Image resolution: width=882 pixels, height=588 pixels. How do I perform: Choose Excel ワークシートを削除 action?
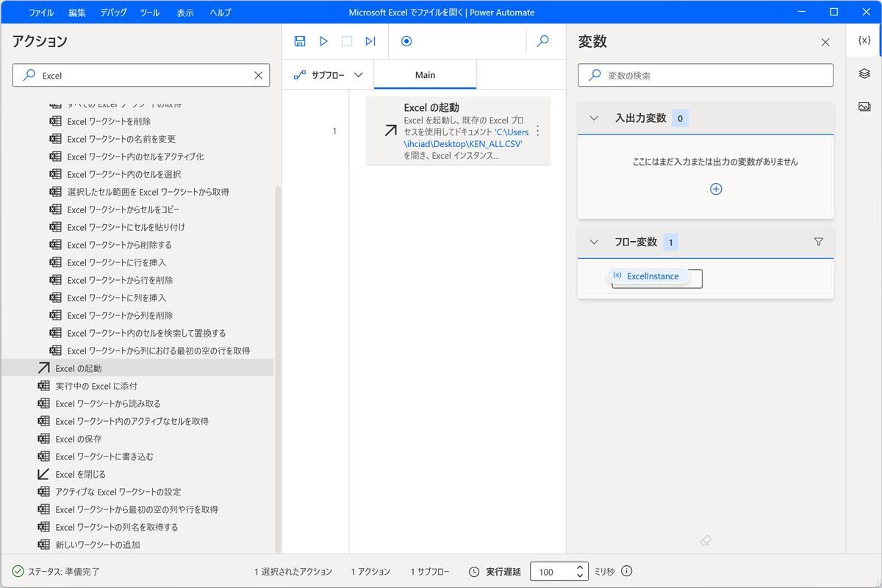(x=109, y=121)
